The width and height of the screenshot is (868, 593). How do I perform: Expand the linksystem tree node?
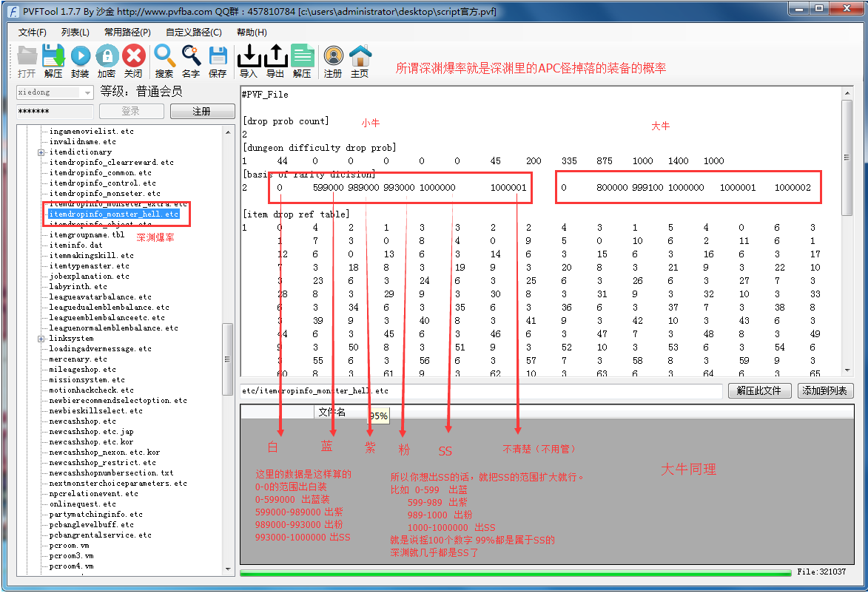[x=41, y=339]
